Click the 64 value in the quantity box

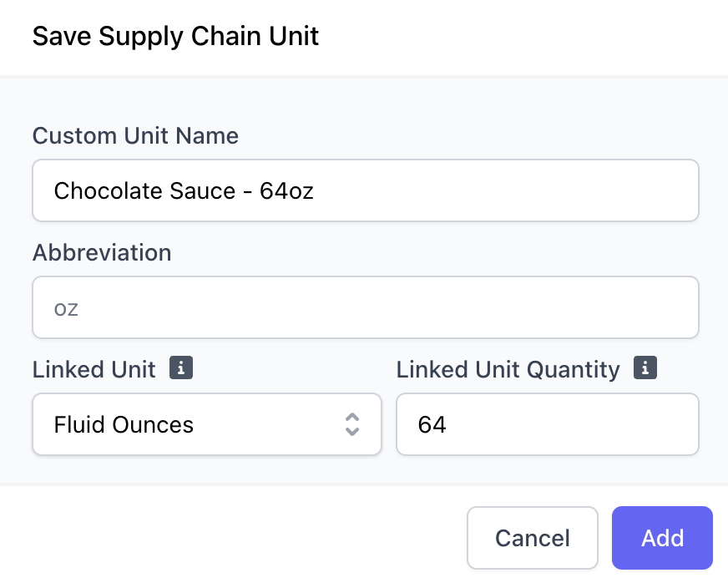tap(432, 424)
